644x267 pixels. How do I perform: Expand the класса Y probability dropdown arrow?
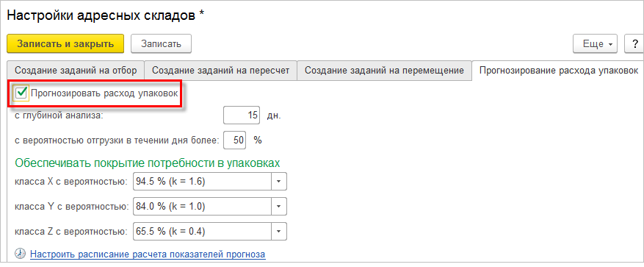point(279,207)
